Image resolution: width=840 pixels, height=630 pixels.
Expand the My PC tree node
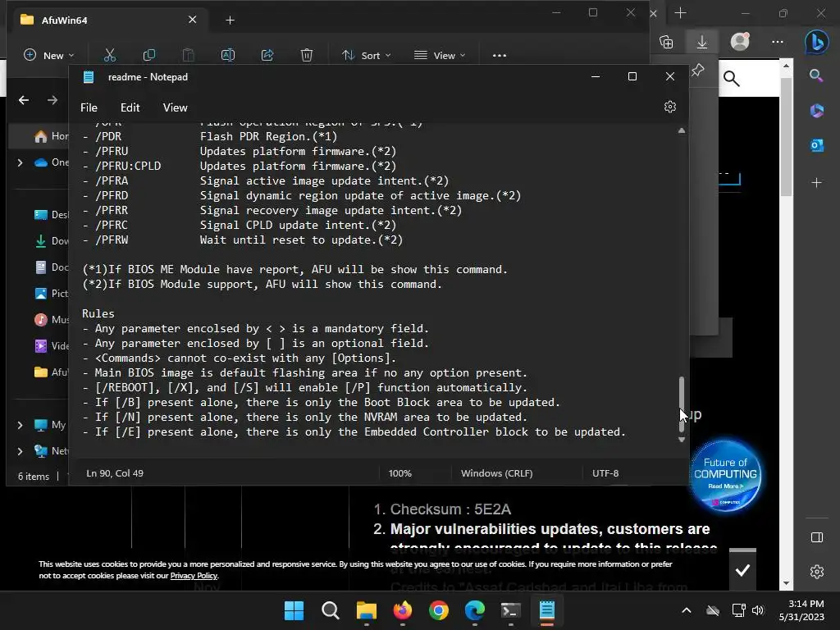point(20,425)
